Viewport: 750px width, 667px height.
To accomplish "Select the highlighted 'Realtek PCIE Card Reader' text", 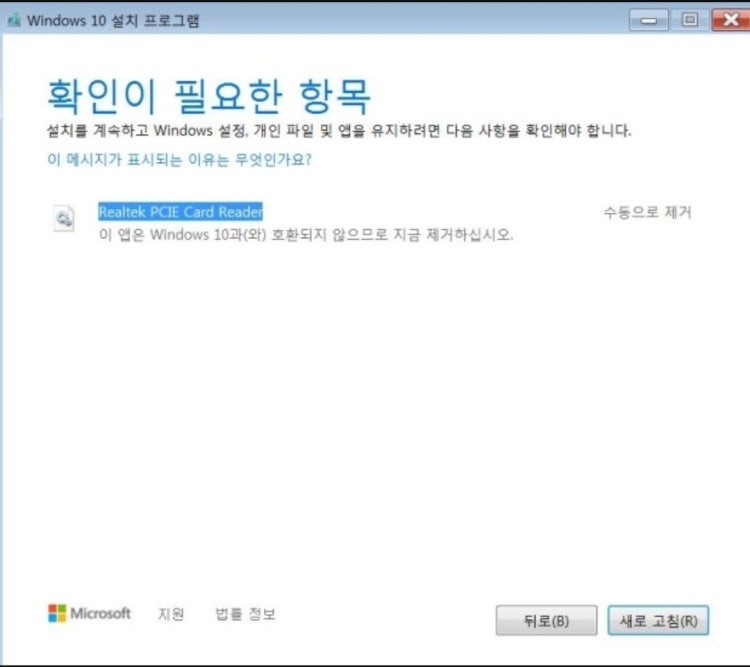I will (x=180, y=211).
